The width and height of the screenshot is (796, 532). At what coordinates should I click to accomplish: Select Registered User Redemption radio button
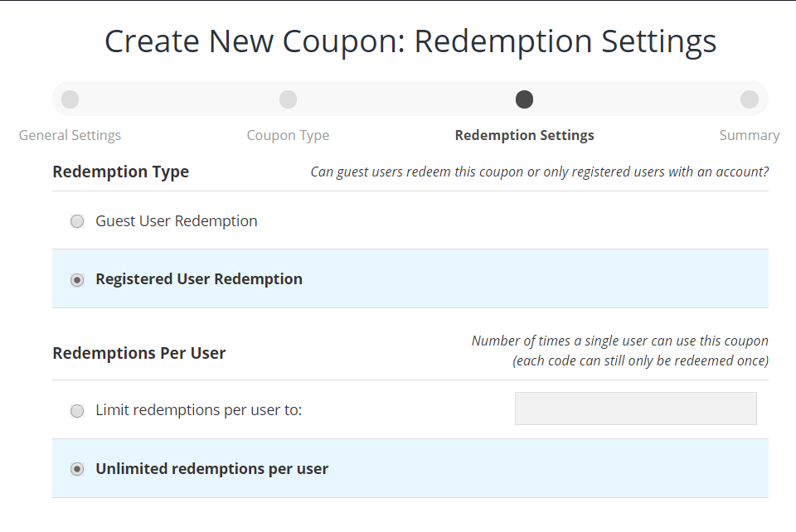coord(77,280)
